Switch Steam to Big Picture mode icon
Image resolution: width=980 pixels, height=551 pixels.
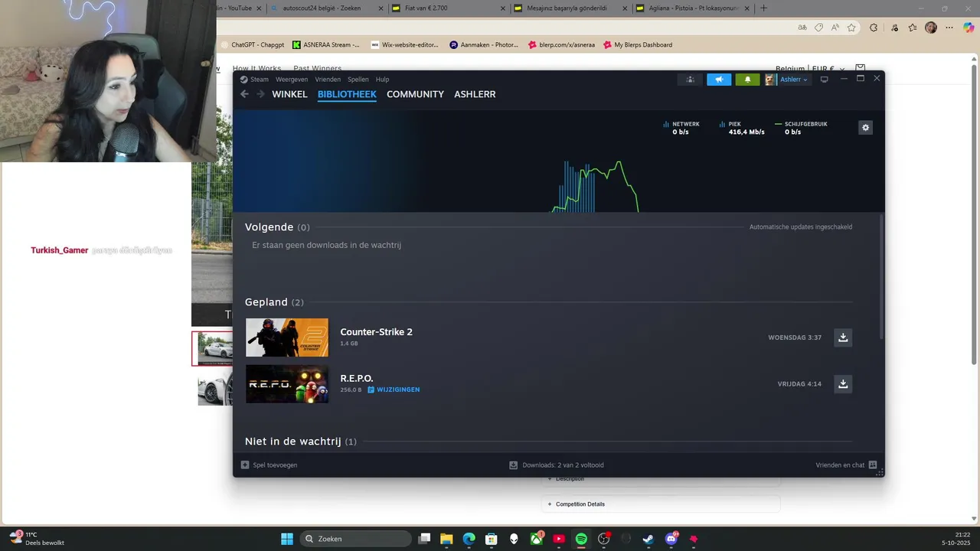[824, 80]
